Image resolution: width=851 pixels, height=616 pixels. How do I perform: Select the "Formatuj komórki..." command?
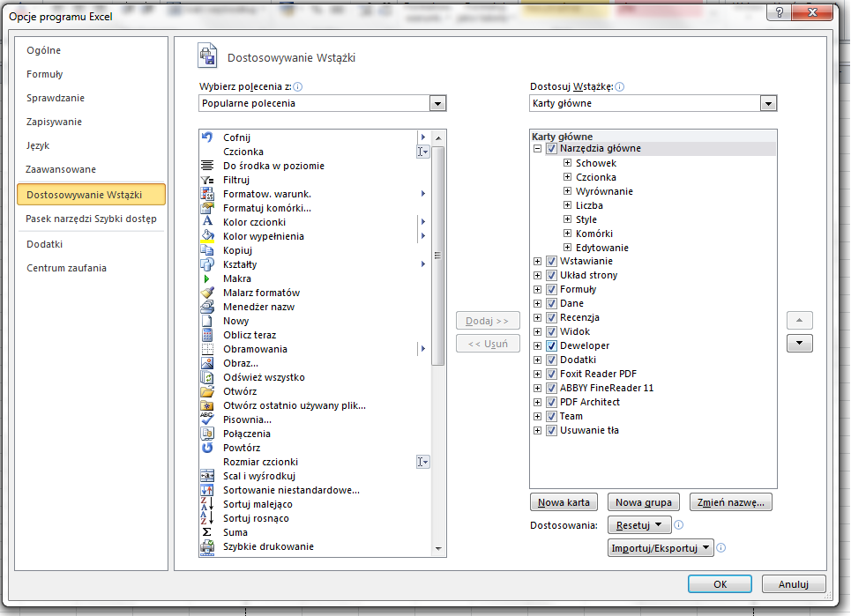pyautogui.click(x=261, y=207)
